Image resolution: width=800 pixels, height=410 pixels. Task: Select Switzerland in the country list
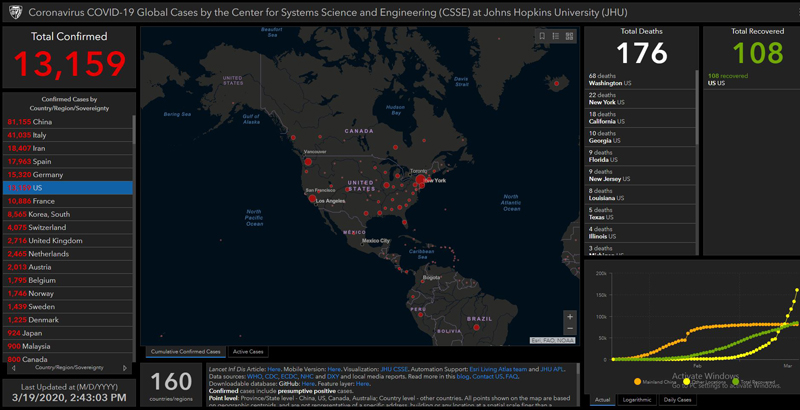[x=67, y=228]
